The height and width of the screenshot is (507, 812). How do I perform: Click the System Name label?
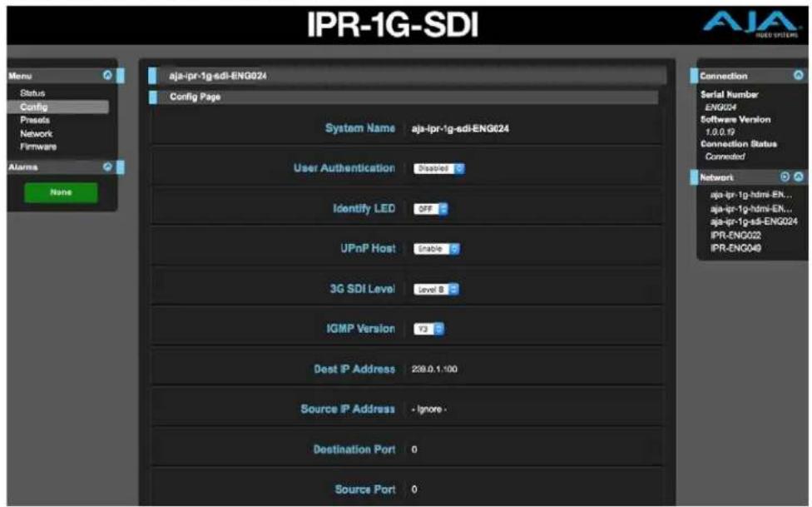pos(360,128)
